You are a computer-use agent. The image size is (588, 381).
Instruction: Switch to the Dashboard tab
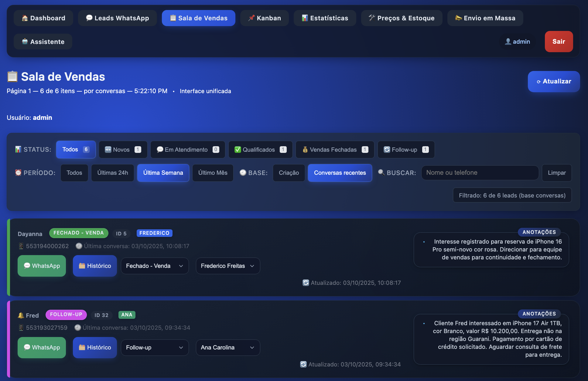(x=43, y=18)
